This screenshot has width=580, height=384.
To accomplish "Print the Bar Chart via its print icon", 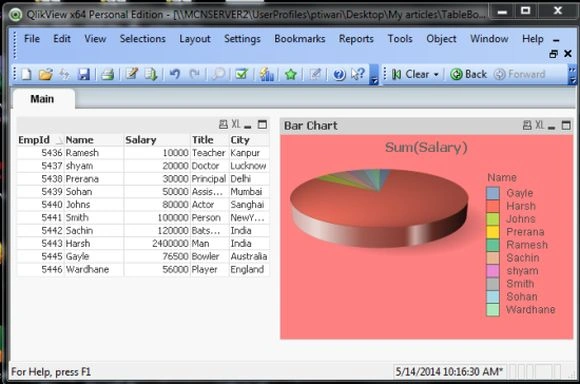I will [527, 125].
